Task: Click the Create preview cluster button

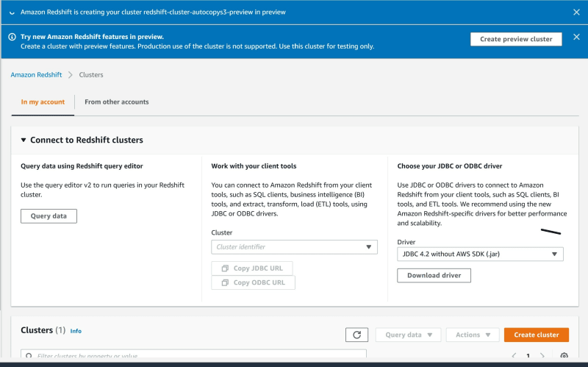Action: (x=516, y=39)
